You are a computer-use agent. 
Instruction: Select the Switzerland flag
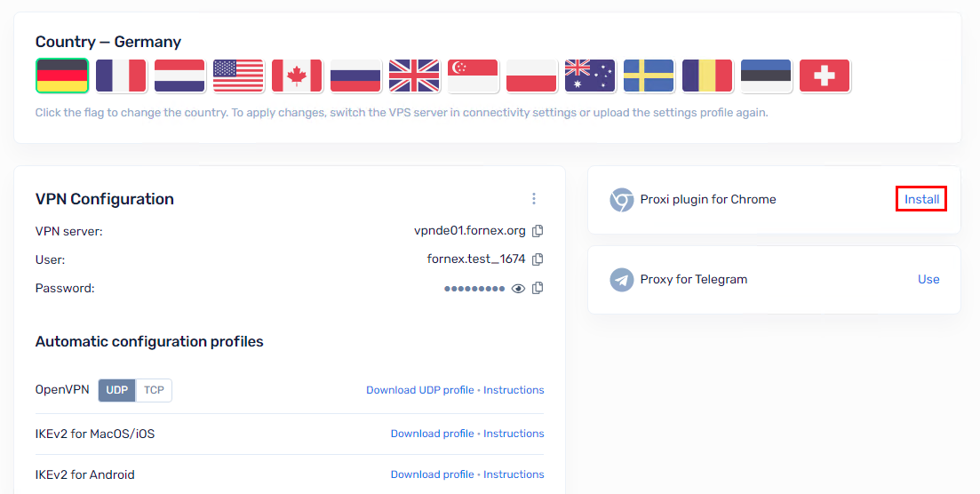(x=825, y=76)
